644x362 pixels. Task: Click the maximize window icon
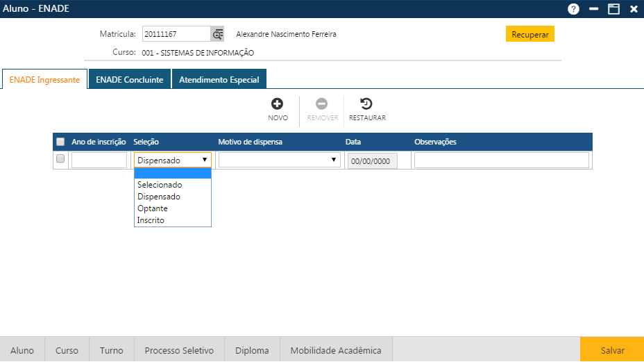click(x=613, y=9)
